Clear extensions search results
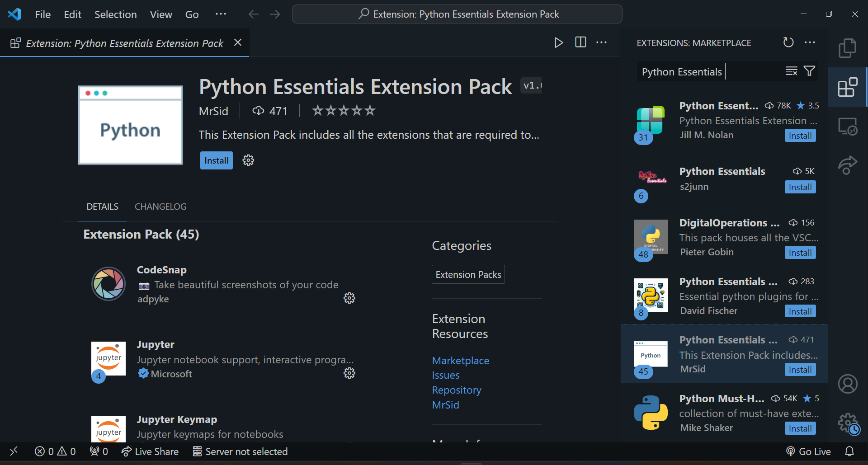Viewport: 868px width, 465px height. pos(791,71)
